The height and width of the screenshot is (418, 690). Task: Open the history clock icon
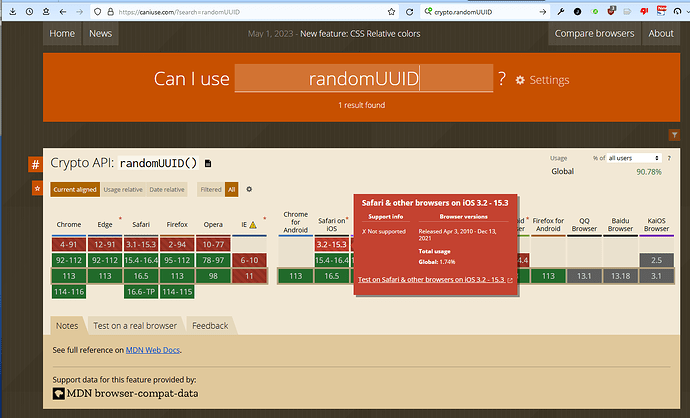tap(29, 12)
